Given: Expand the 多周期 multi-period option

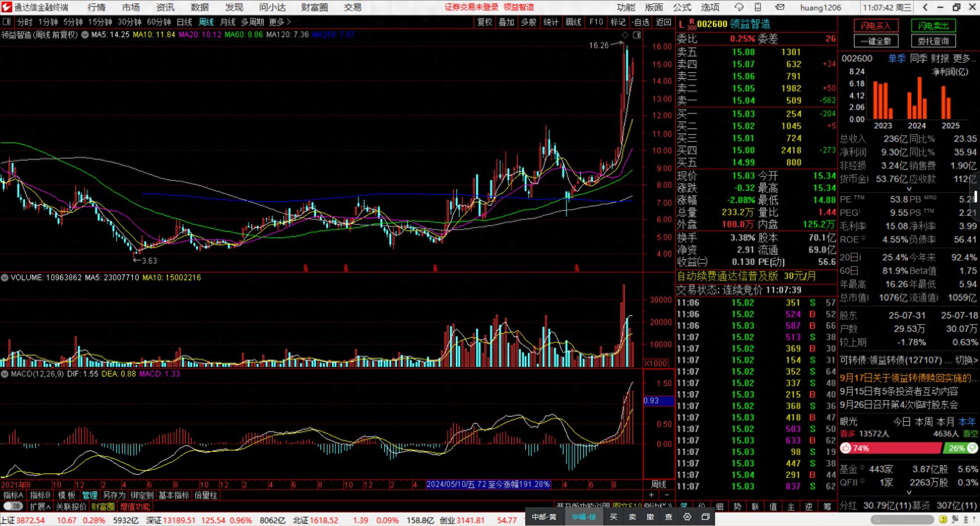Looking at the screenshot, I should coord(253,22).
